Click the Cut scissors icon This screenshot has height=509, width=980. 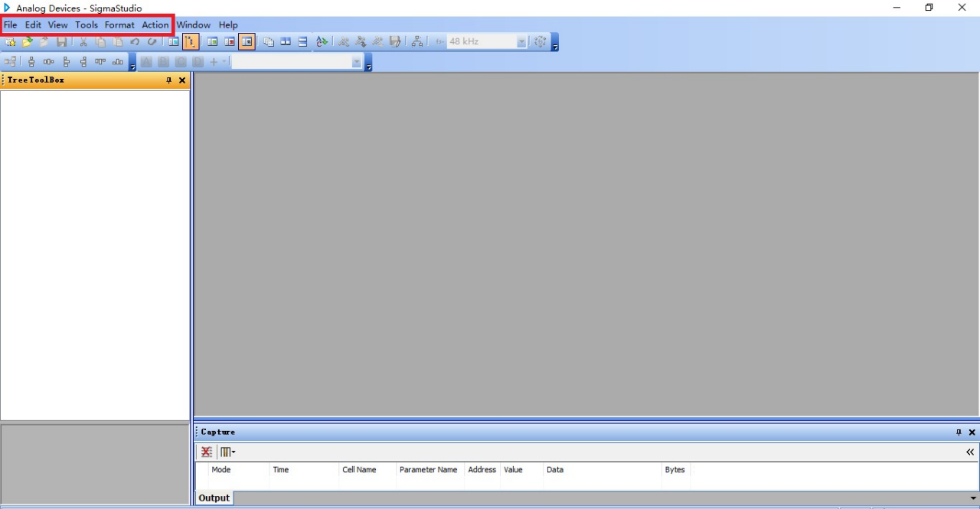[x=83, y=42]
